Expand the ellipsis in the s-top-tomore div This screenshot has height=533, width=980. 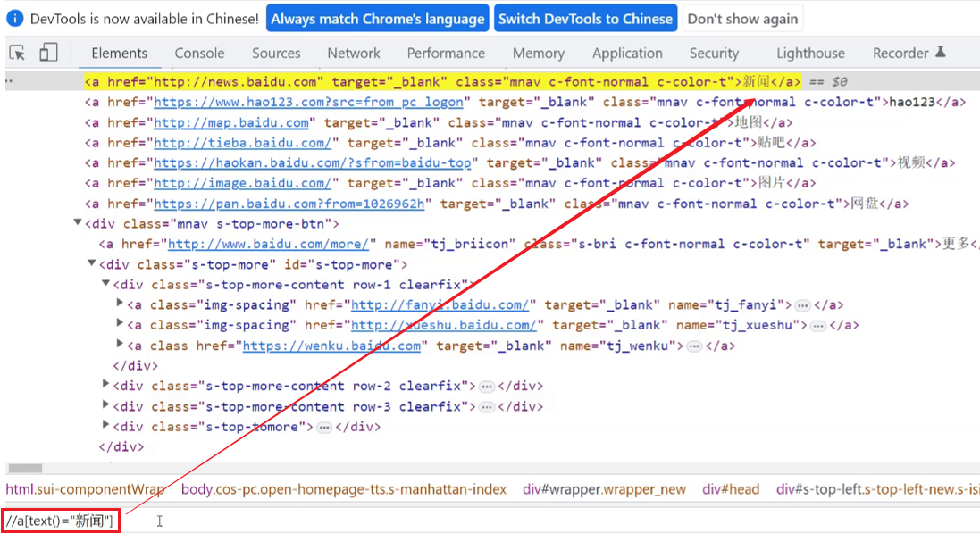(x=323, y=428)
